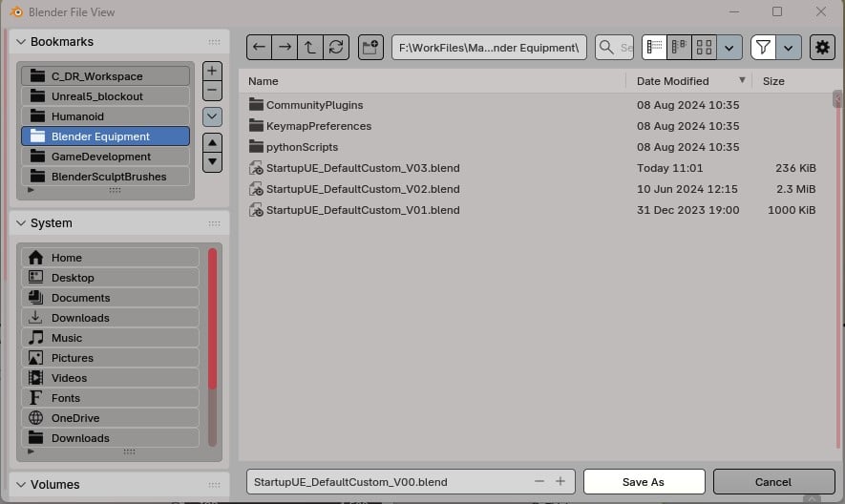Move selected bookmark down
Image resolution: width=845 pixels, height=504 pixels.
click(x=212, y=162)
